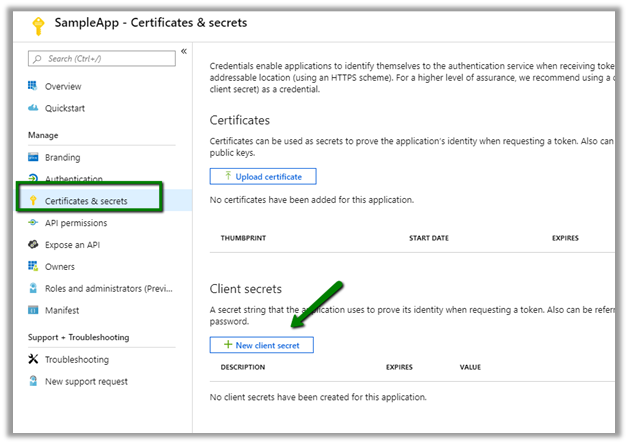628x444 pixels.
Task: Click the Branding icon in Manage section
Action: [x=33, y=157]
